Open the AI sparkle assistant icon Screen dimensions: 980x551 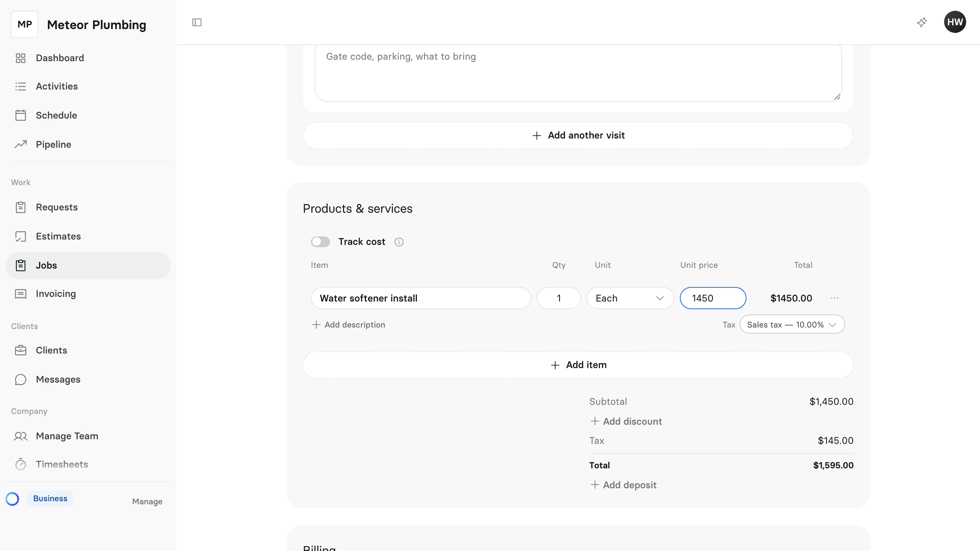pos(922,23)
